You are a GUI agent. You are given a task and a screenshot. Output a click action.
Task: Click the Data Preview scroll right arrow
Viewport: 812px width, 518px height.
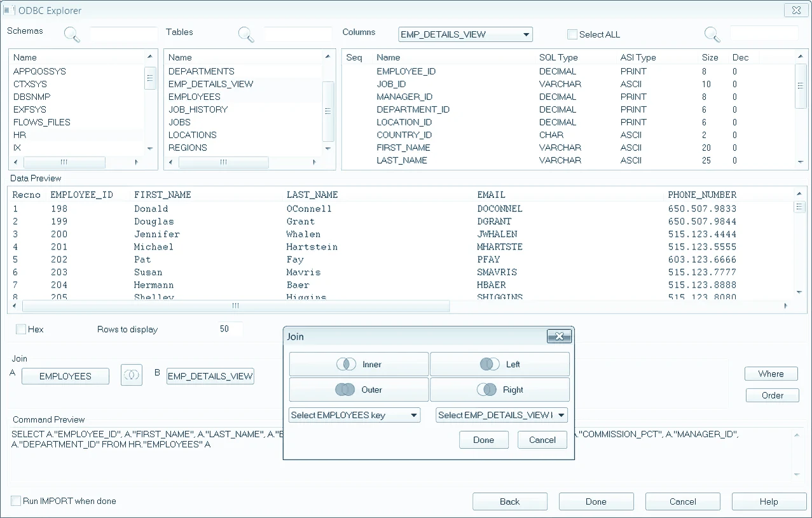[787, 306]
